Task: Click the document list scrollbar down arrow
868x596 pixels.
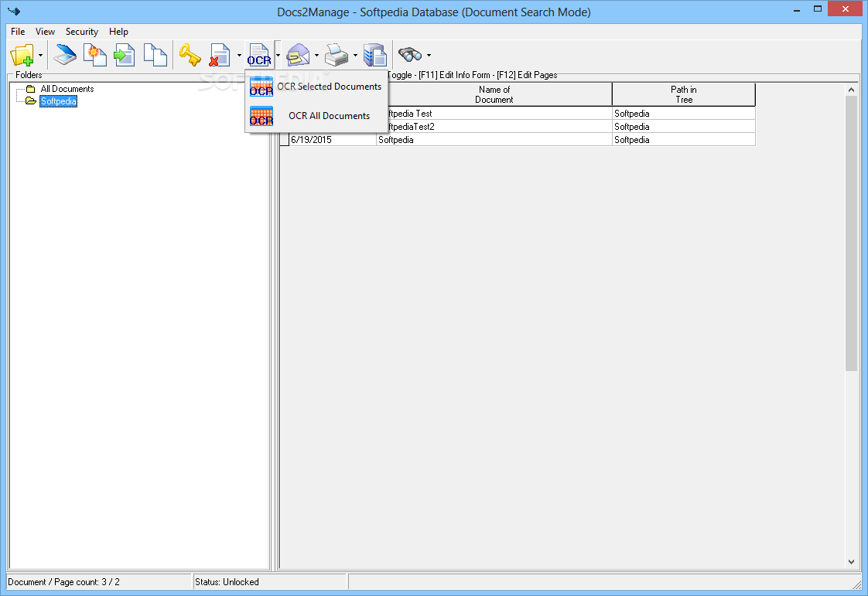Action: coord(852,562)
